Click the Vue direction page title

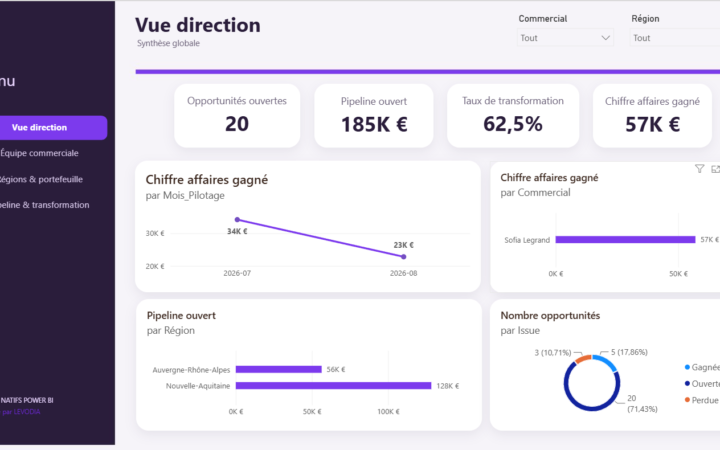(x=198, y=25)
